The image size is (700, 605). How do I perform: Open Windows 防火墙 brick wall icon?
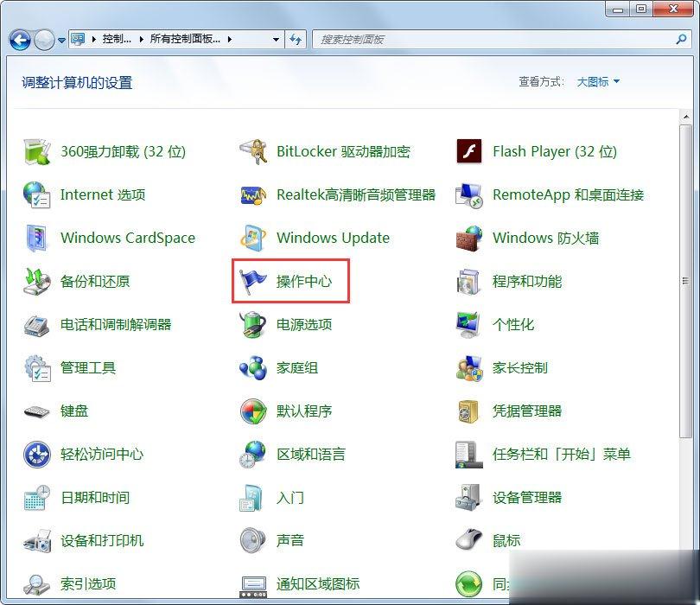[x=469, y=238]
